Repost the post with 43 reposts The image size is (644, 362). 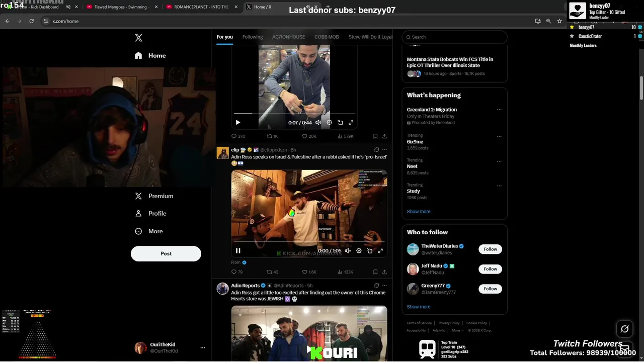272,272
